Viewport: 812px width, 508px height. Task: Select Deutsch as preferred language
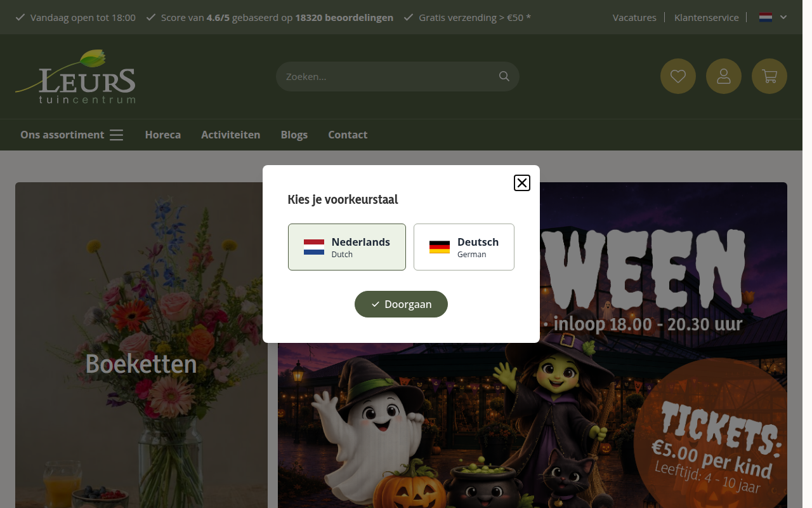tap(464, 247)
